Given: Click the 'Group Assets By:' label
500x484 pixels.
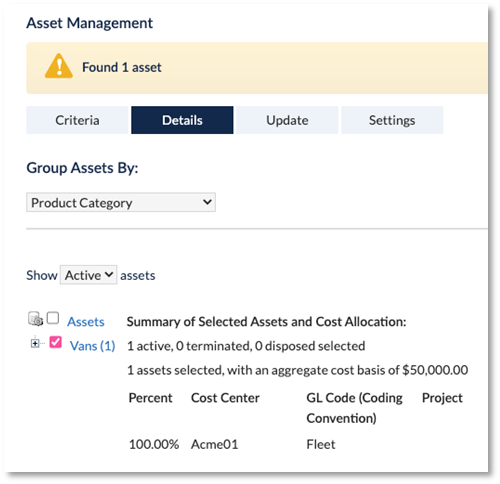Looking at the screenshot, I should tap(82, 168).
